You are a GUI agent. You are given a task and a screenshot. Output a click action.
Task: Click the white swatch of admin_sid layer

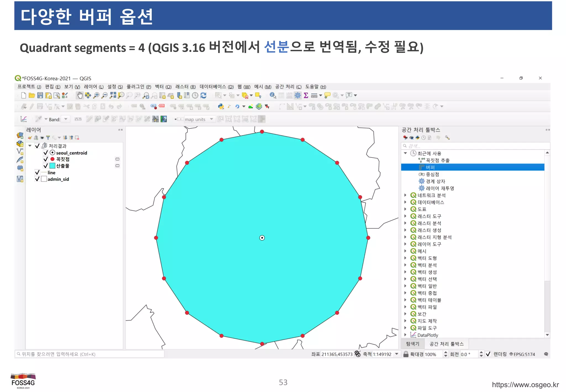[x=44, y=179]
